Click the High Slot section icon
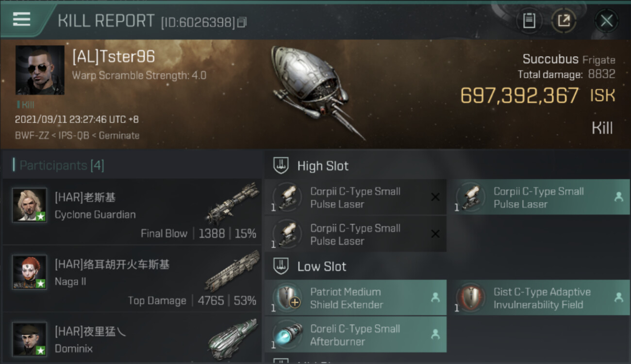This screenshot has width=631, height=364. click(x=281, y=166)
